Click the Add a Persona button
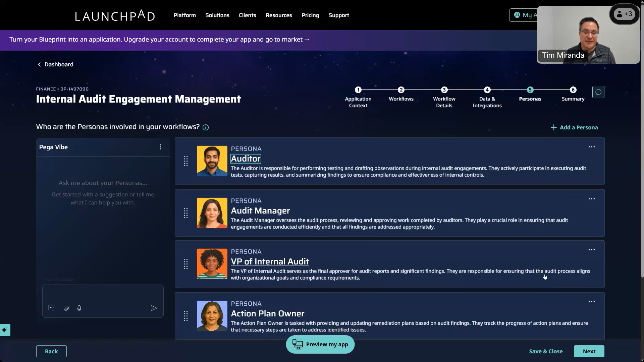 point(574,127)
